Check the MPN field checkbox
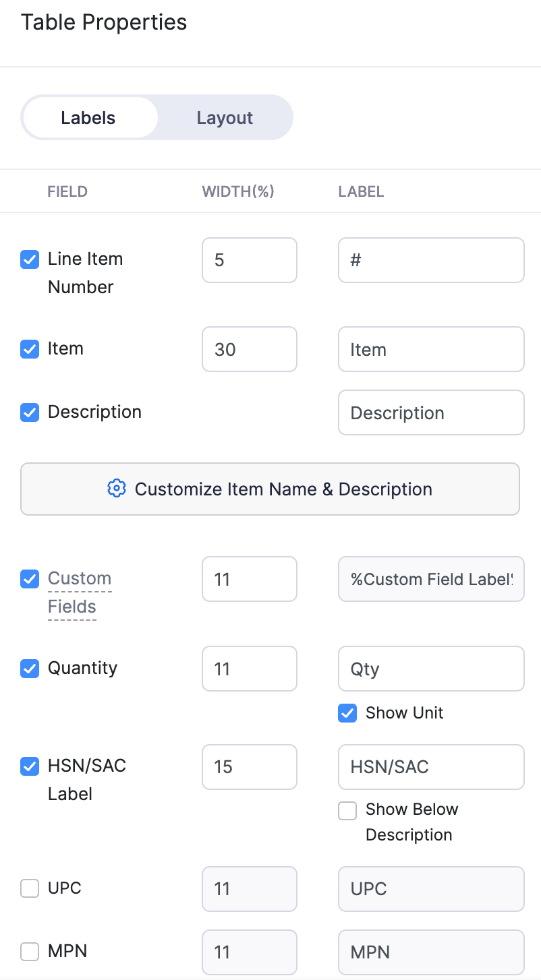This screenshot has width=541, height=980. [30, 952]
